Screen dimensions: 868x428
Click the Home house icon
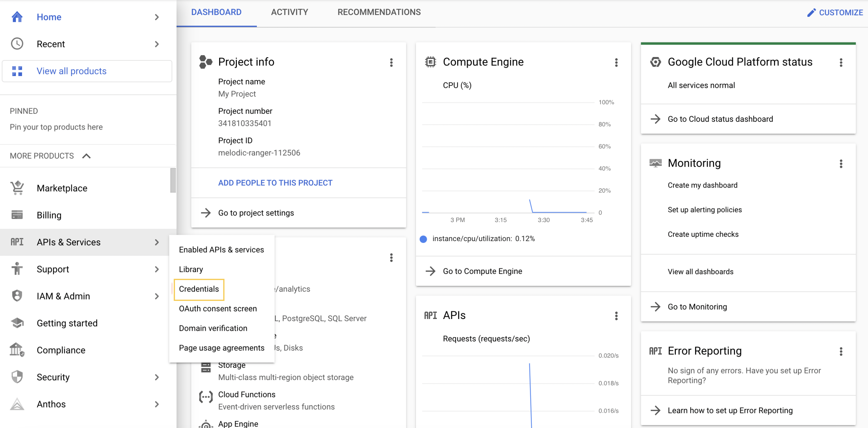pos(17,17)
